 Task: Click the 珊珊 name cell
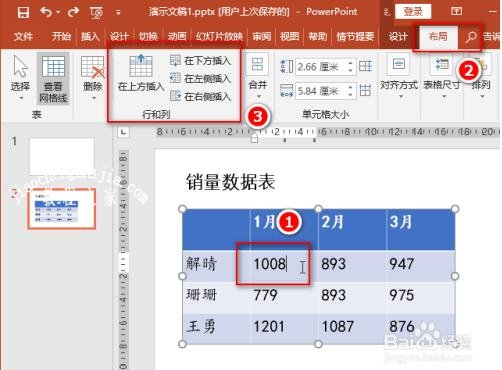(216, 297)
